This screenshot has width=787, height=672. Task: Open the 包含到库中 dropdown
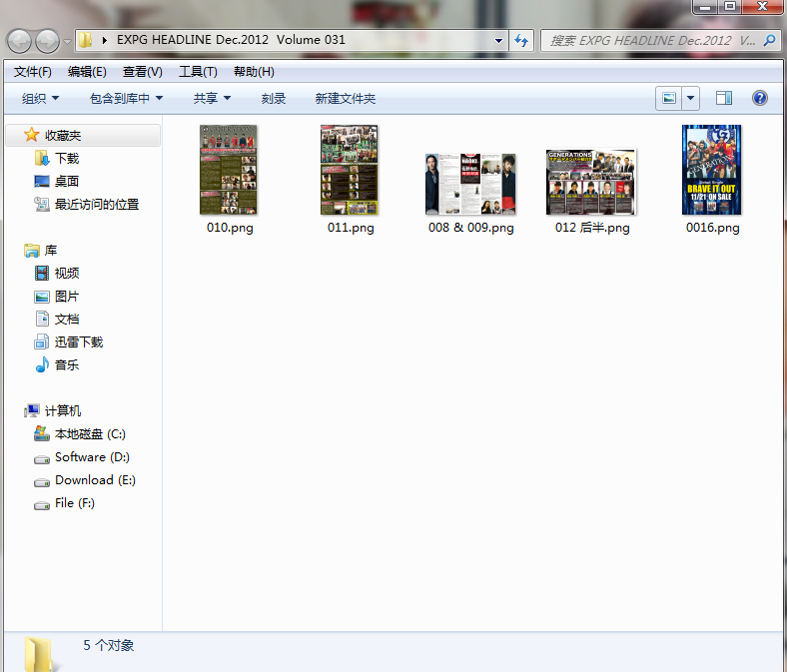coord(126,99)
